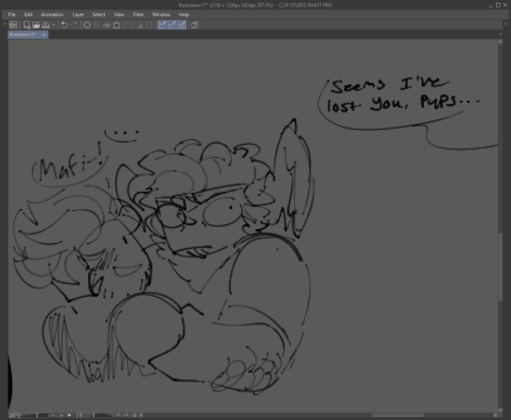
Task: Expand the canvas tab list dropdown
Action: 501,34
